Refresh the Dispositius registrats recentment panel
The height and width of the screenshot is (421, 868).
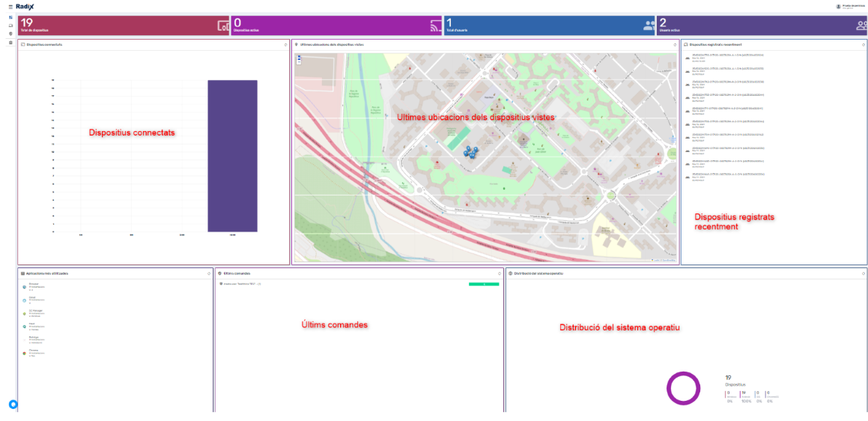(x=863, y=45)
